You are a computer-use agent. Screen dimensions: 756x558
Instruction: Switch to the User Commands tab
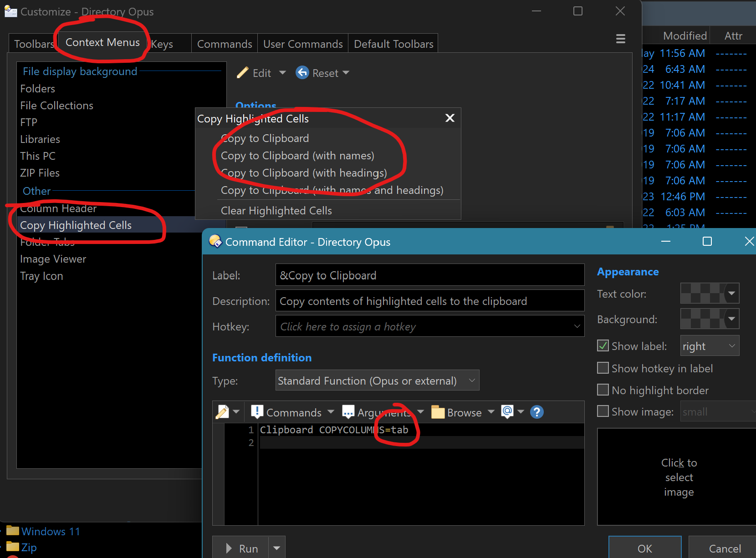303,44
